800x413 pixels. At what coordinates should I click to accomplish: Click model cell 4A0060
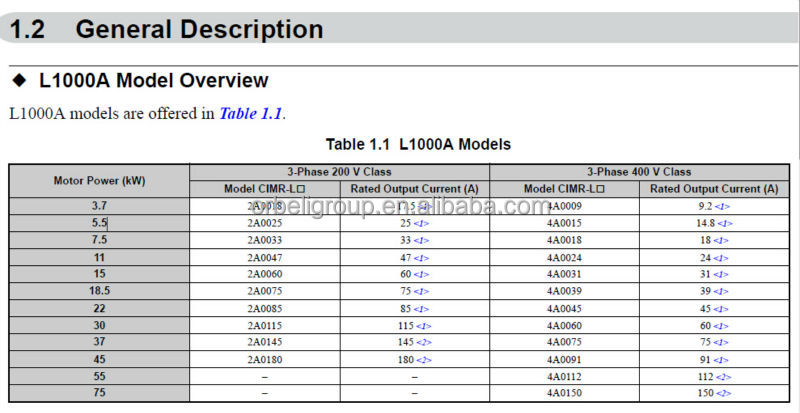(564, 325)
